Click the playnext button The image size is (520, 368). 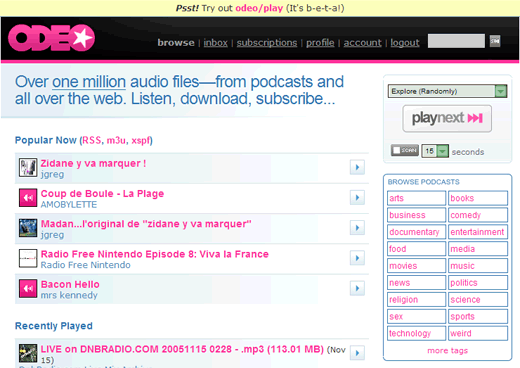[x=447, y=118]
